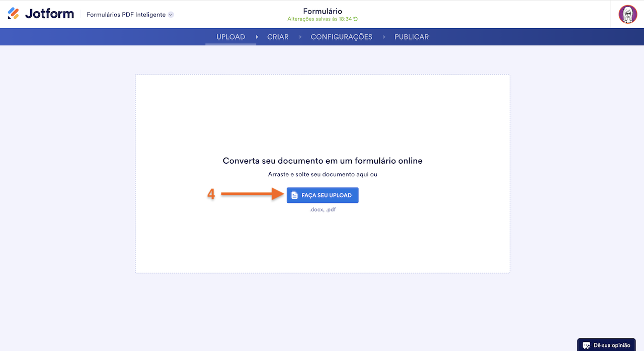Click the .docx, .pdf format hint text
The height and width of the screenshot is (351, 644).
(322, 209)
